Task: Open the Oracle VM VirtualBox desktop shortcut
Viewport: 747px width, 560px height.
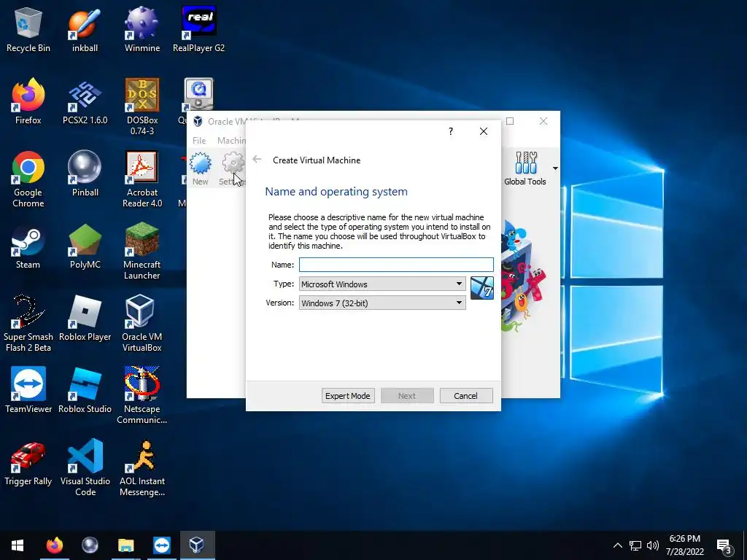Action: (142, 324)
